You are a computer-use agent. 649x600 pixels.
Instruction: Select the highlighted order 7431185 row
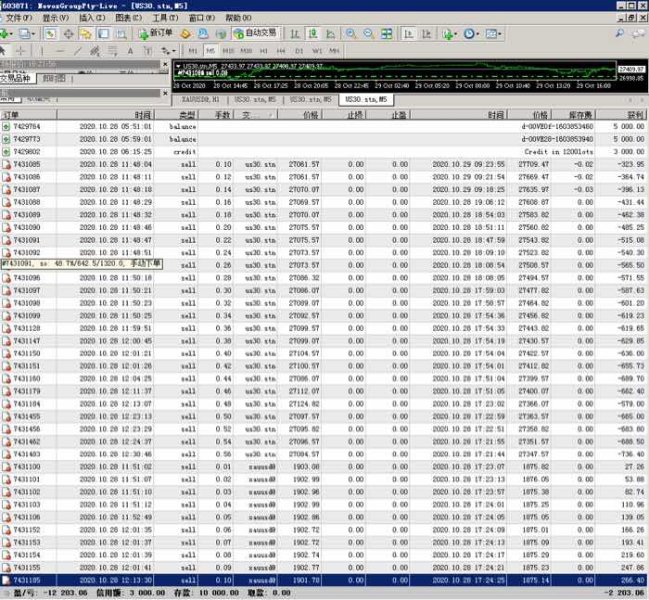point(324,580)
